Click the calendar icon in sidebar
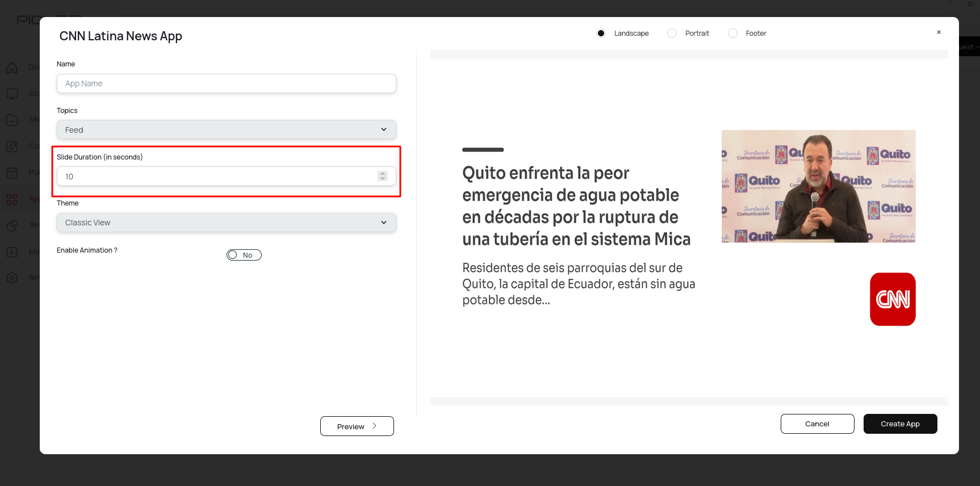 tap(12, 173)
